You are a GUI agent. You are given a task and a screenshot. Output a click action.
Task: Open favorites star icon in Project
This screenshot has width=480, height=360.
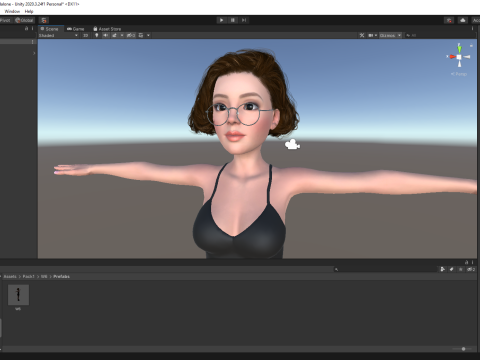(461, 269)
